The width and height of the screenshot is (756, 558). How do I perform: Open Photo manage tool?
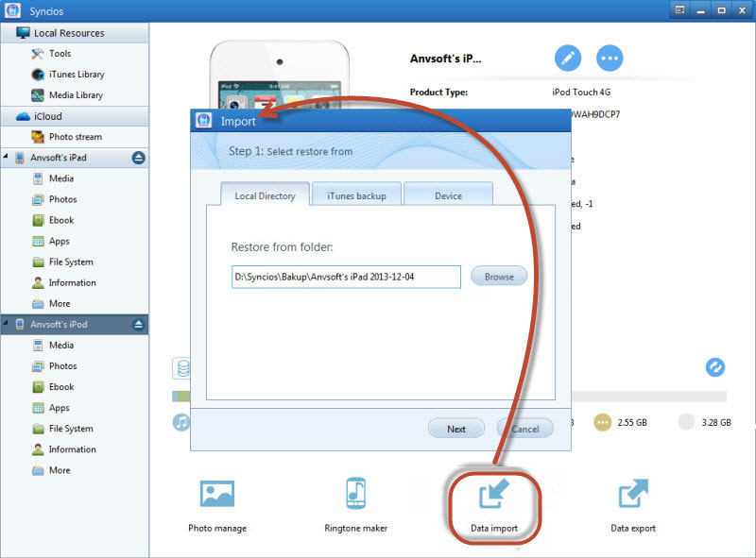coord(217,506)
